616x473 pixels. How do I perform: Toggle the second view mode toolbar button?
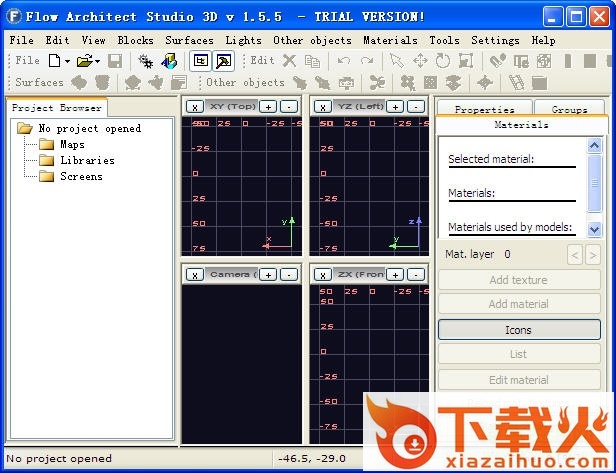[224, 61]
